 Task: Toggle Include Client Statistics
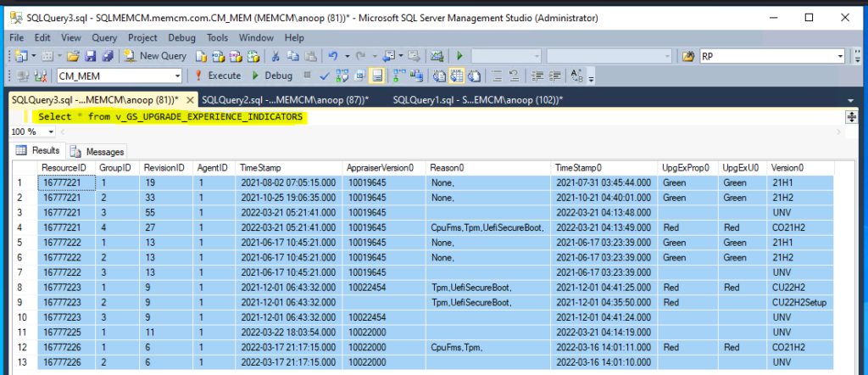click(416, 76)
